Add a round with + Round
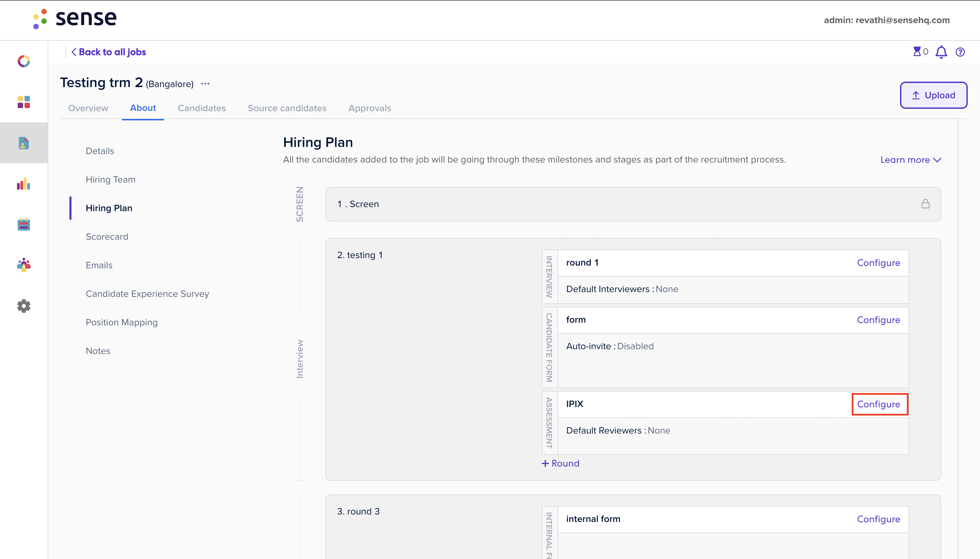This screenshot has width=980, height=559. coord(560,463)
